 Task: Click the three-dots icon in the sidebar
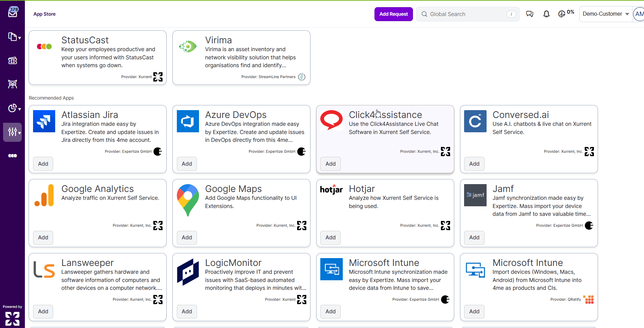[13, 156]
